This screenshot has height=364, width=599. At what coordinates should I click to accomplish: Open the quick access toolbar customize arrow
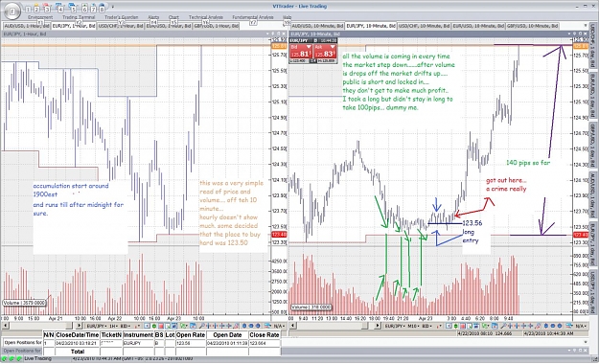click(x=113, y=7)
